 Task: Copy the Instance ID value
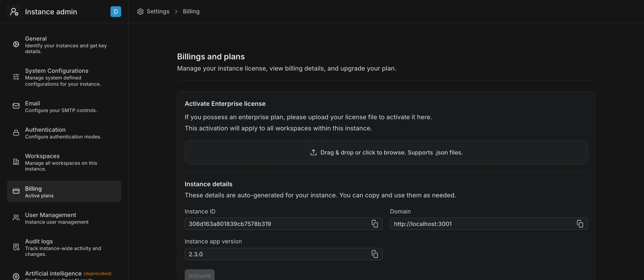375,224
